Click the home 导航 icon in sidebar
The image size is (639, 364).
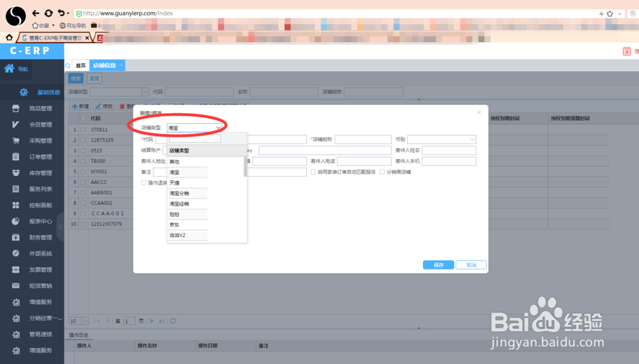[9, 68]
